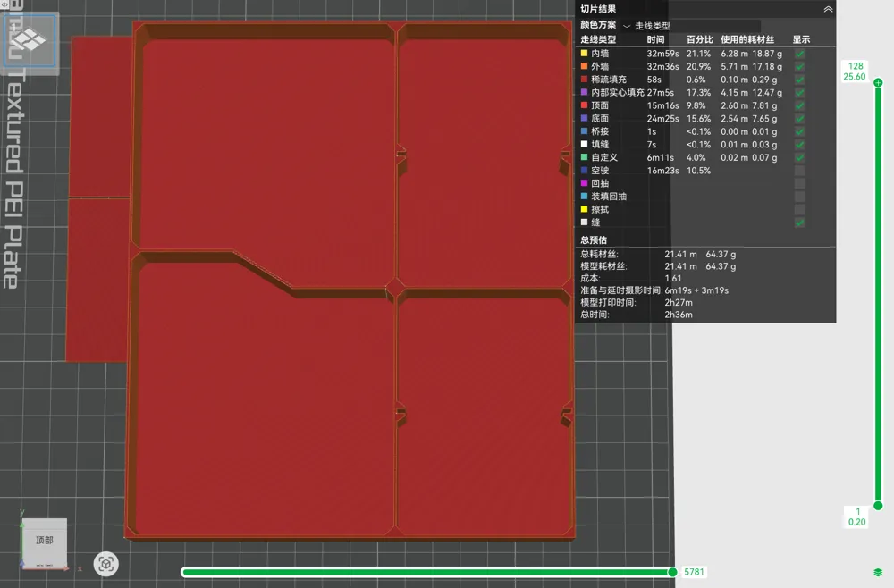Click the magenta 回抽 legend square

click(584, 183)
